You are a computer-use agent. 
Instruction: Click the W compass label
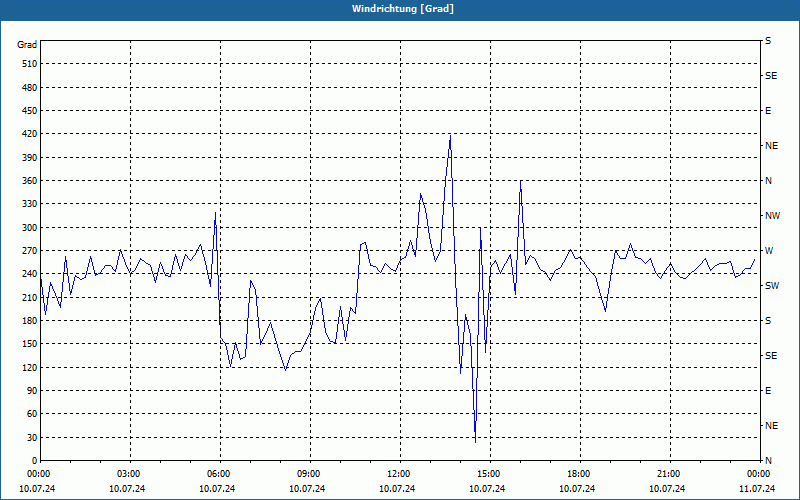[769, 251]
